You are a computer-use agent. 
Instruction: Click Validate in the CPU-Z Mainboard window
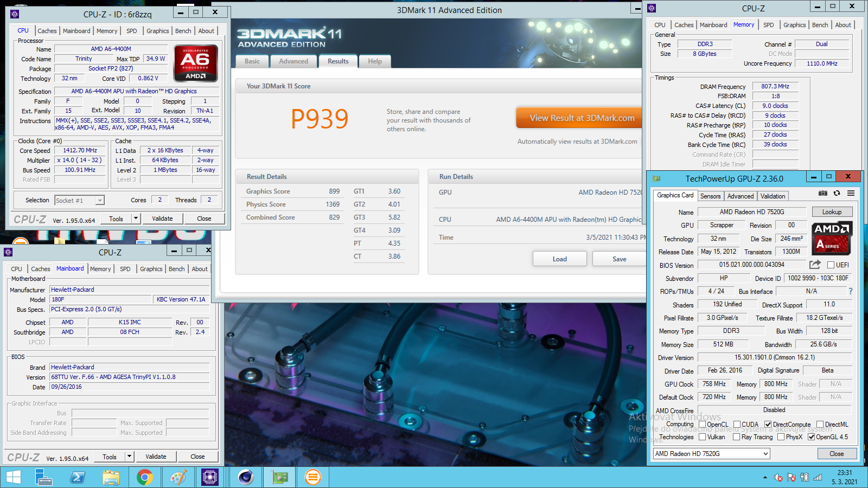[x=156, y=457]
